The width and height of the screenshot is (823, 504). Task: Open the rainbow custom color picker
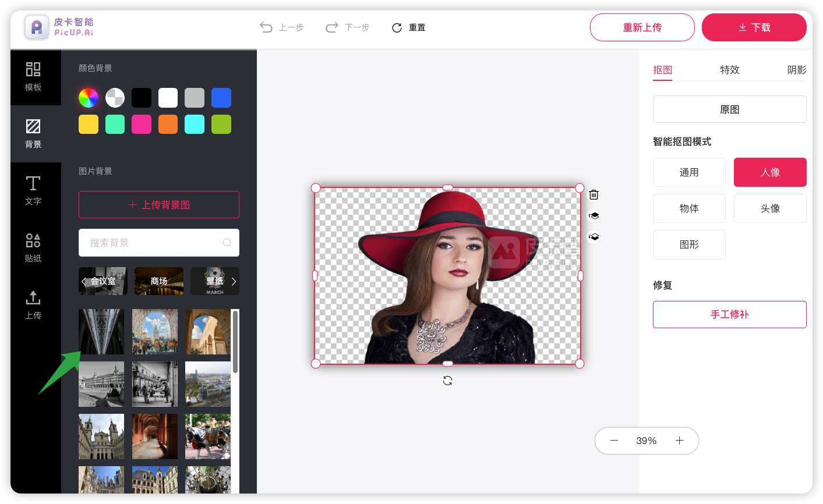[x=89, y=98]
